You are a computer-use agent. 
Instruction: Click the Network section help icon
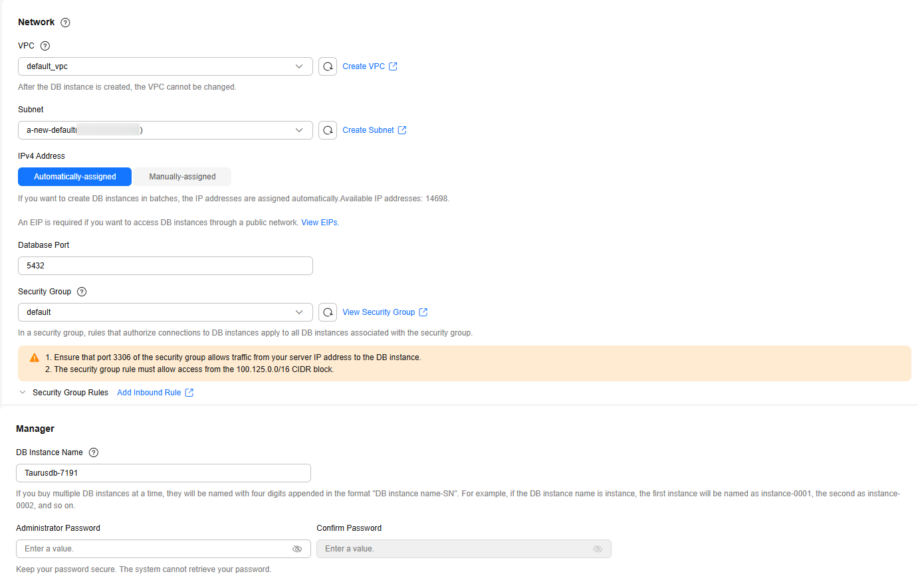[x=65, y=23]
